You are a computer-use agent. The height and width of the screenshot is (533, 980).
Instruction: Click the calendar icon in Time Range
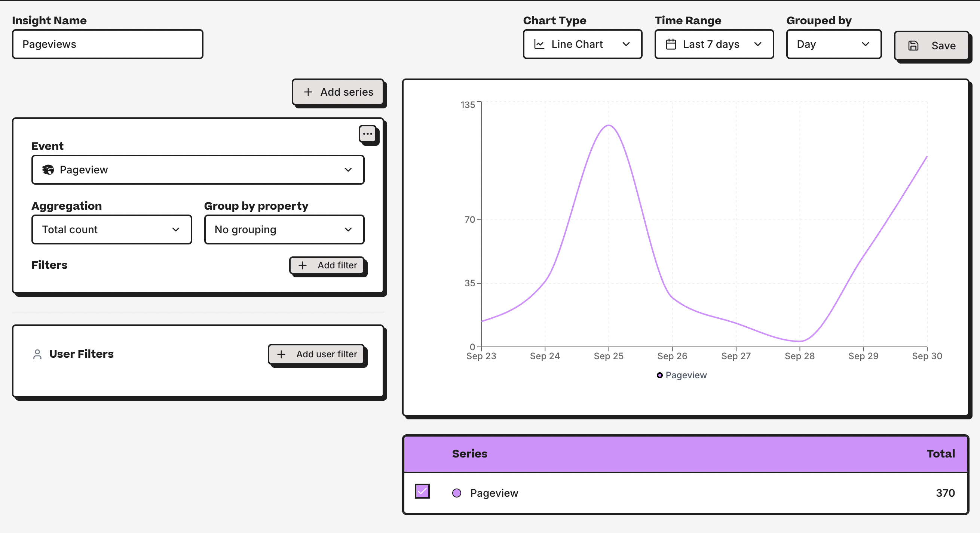click(671, 44)
